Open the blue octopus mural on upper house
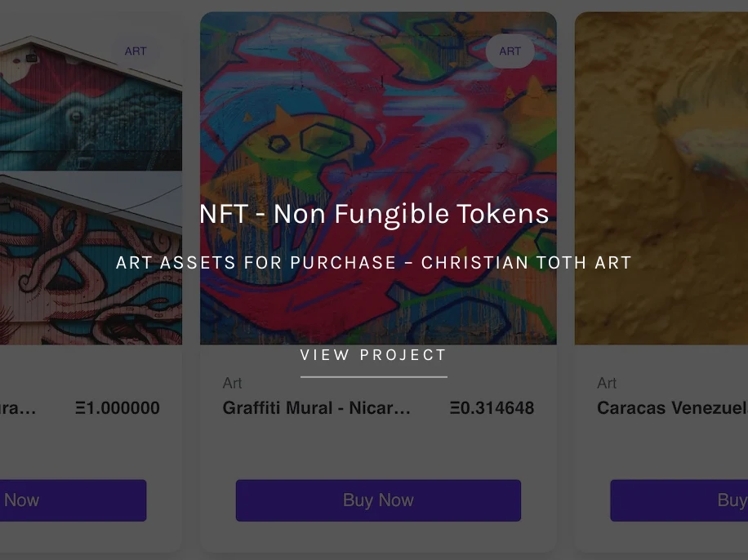Viewport: 748px width, 560px height. click(x=82, y=106)
